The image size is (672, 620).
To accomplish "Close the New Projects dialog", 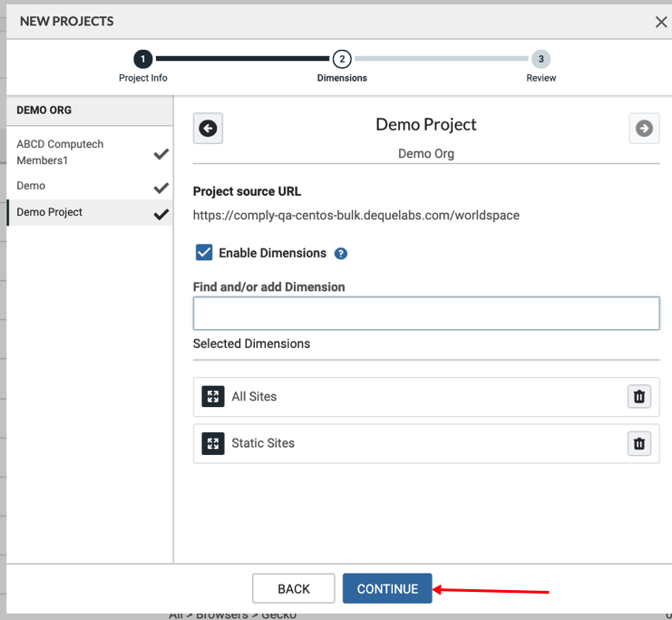I will pyautogui.click(x=661, y=22).
